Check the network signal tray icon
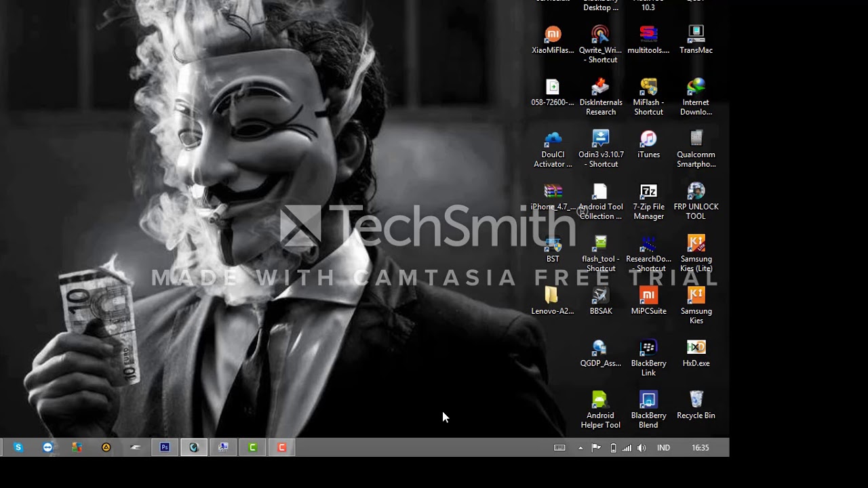The image size is (868, 488). pyautogui.click(x=627, y=448)
